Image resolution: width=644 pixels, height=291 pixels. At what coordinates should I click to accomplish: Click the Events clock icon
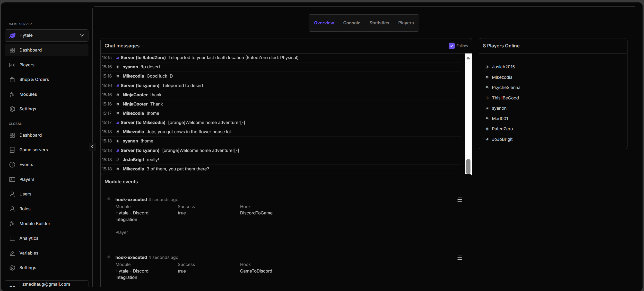12,165
